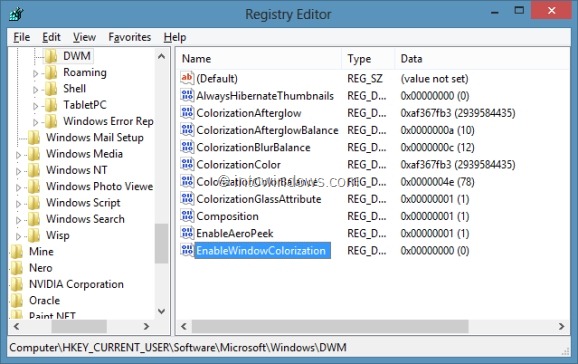Image resolution: width=578 pixels, height=364 pixels.
Task: Click the ColorizationColor DWORD icon
Action: point(187,164)
